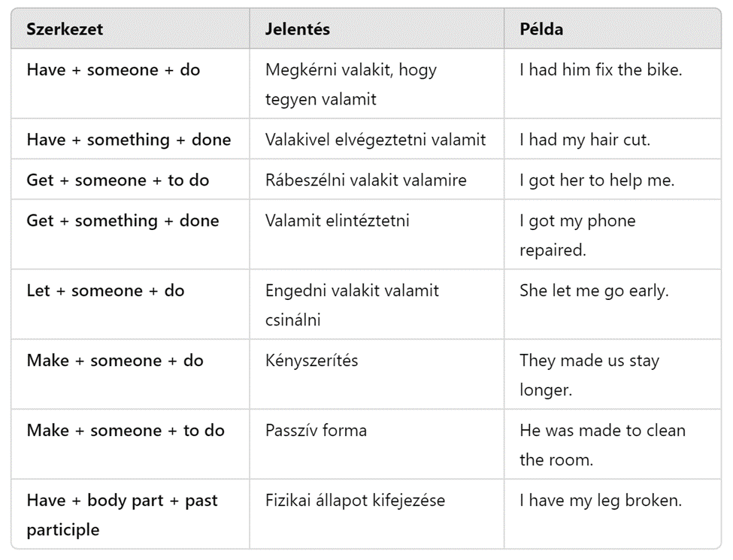
Task: Select the "Have + something + done" cell
Action: tap(129, 140)
